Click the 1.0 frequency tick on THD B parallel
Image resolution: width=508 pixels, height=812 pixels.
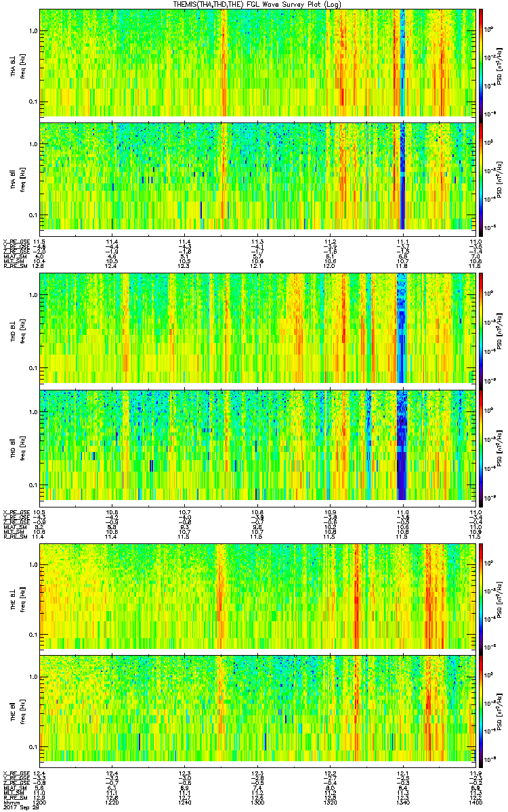click(33, 411)
